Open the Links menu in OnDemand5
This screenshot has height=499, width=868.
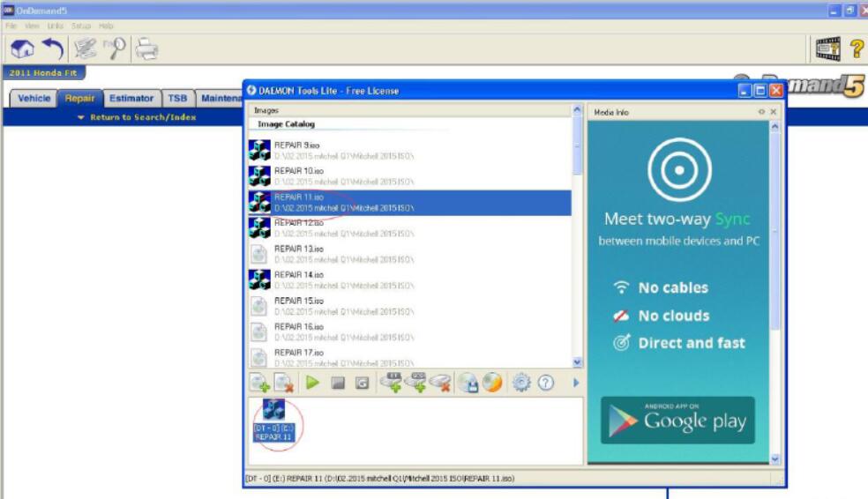coord(56,26)
